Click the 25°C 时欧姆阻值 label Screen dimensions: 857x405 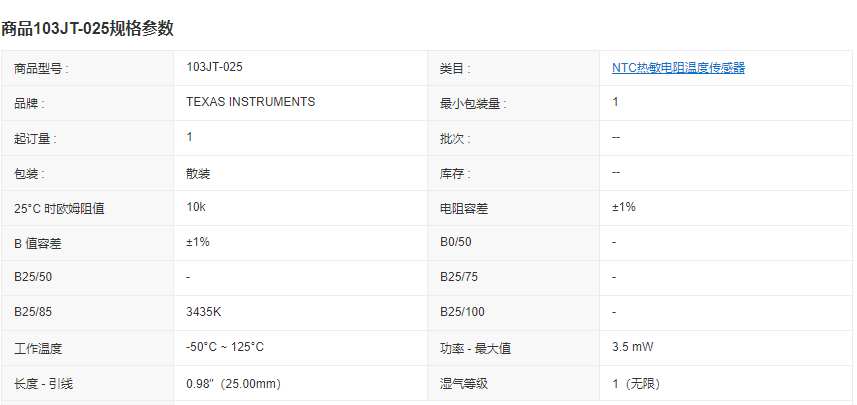[60, 208]
